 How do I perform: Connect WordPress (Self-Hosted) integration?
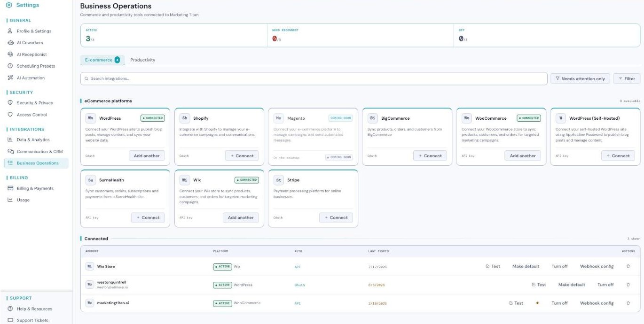coord(618,155)
